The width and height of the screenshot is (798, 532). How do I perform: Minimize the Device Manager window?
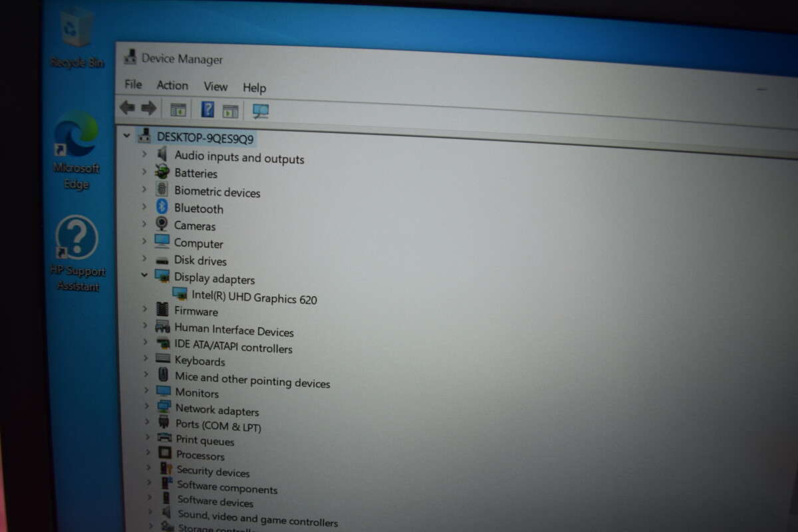763,88
